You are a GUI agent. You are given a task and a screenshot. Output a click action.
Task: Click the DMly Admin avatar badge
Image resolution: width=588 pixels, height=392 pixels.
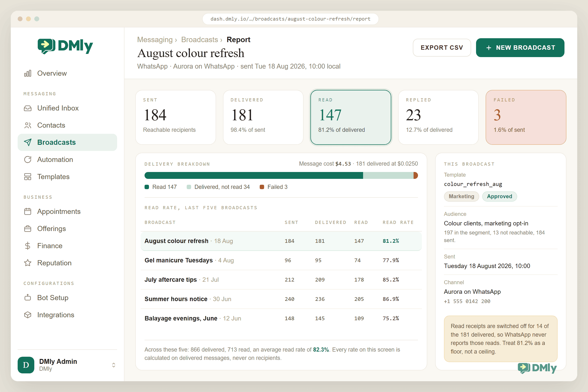coord(26,365)
